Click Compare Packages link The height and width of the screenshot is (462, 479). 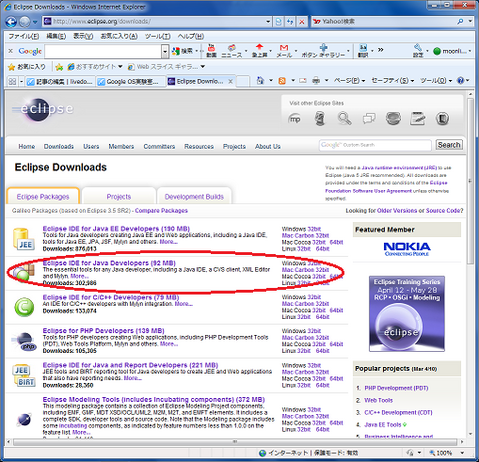pyautogui.click(x=161, y=211)
